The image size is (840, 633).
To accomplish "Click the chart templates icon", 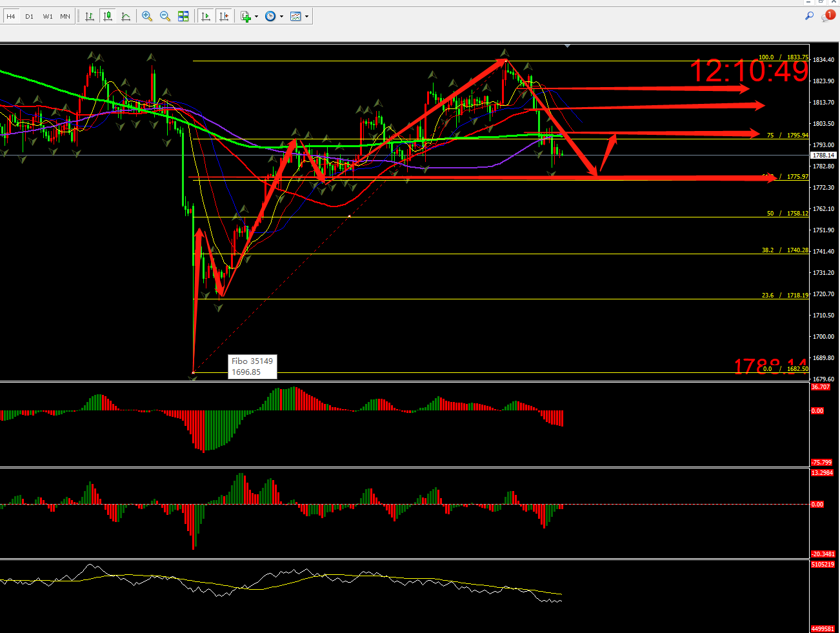I will 295,16.
